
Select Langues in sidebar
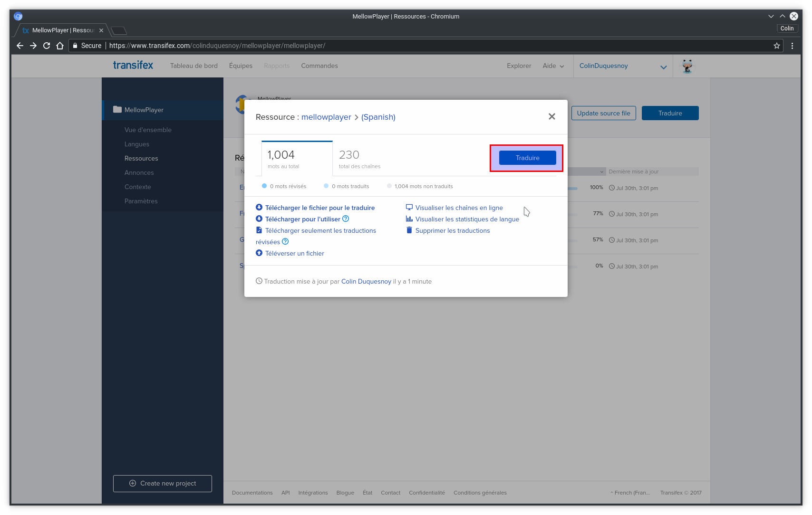coord(137,144)
